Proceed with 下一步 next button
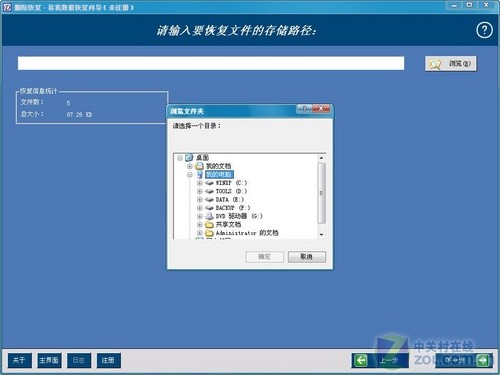 464,360
